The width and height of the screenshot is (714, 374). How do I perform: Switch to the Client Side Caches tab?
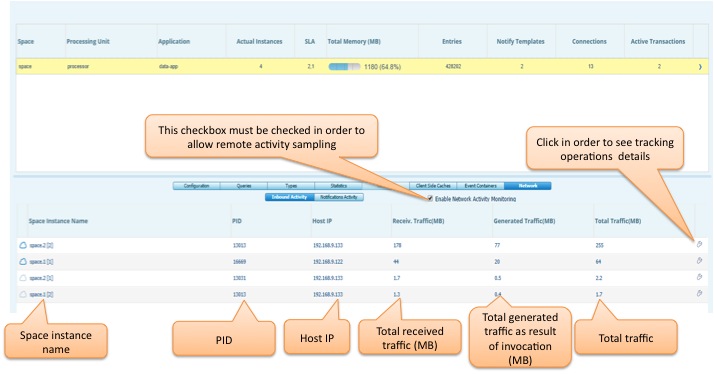tap(433, 186)
